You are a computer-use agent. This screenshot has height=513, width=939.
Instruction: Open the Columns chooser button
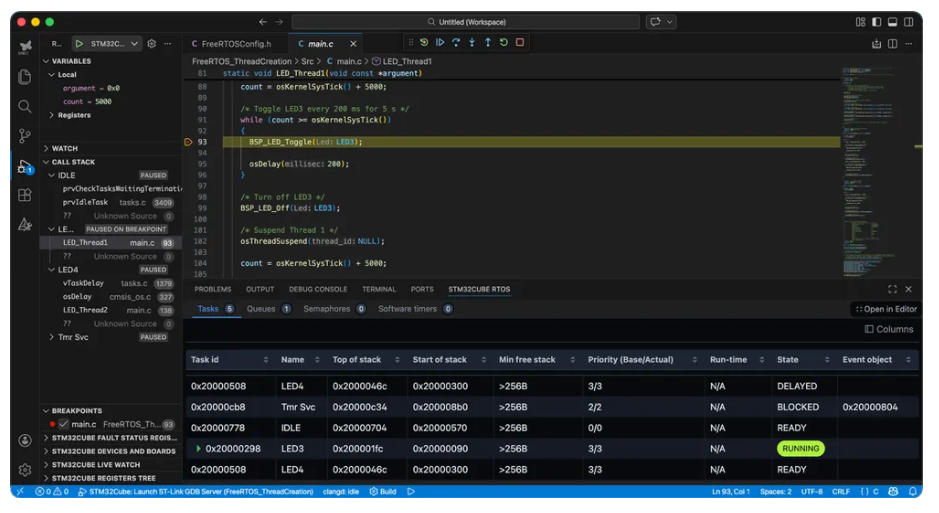tap(889, 329)
